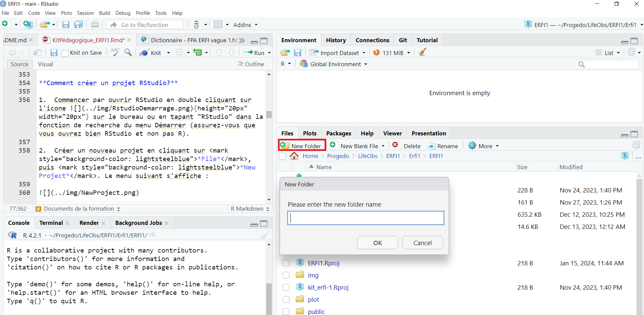Check the box next to img folder

[286, 275]
